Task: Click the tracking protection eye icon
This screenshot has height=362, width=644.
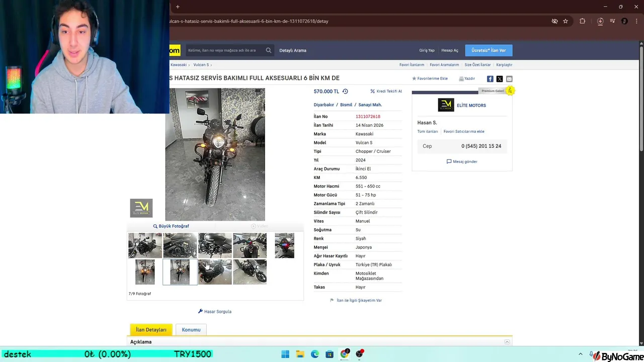Action: (554, 21)
